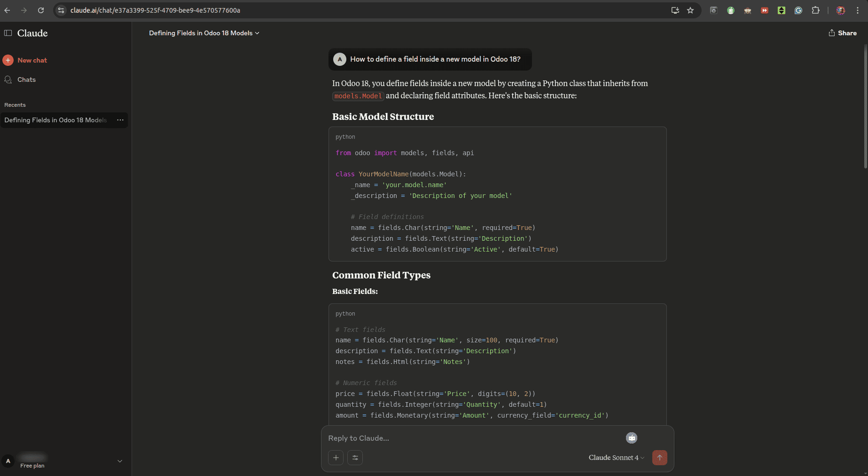Click the Reply to Claude input field
This screenshot has height=476, width=868.
click(475, 438)
